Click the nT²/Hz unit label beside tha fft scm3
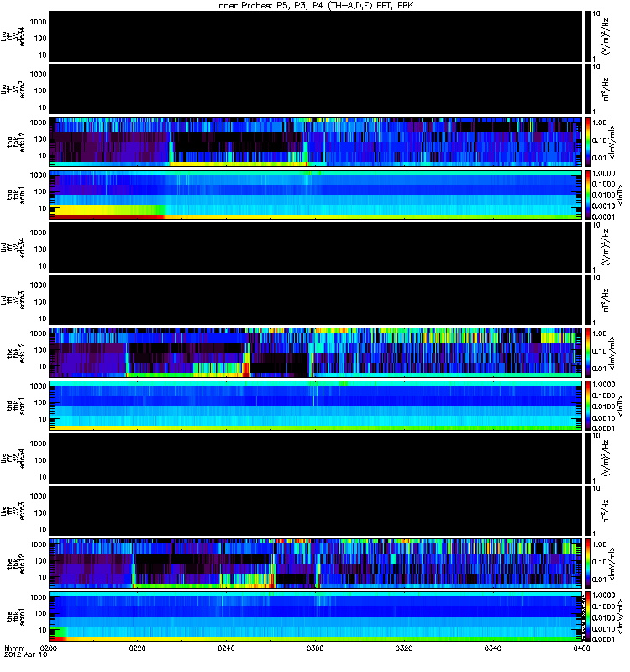This screenshot has height=672, width=630. (606, 90)
